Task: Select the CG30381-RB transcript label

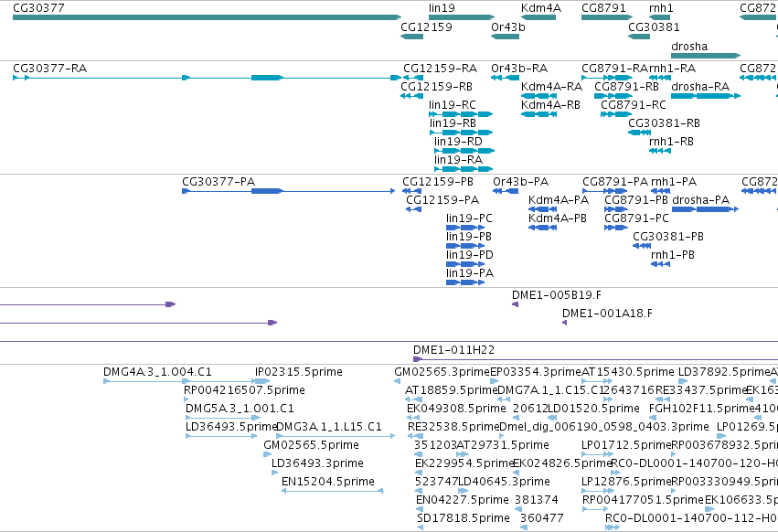Action: pyautogui.click(x=665, y=123)
